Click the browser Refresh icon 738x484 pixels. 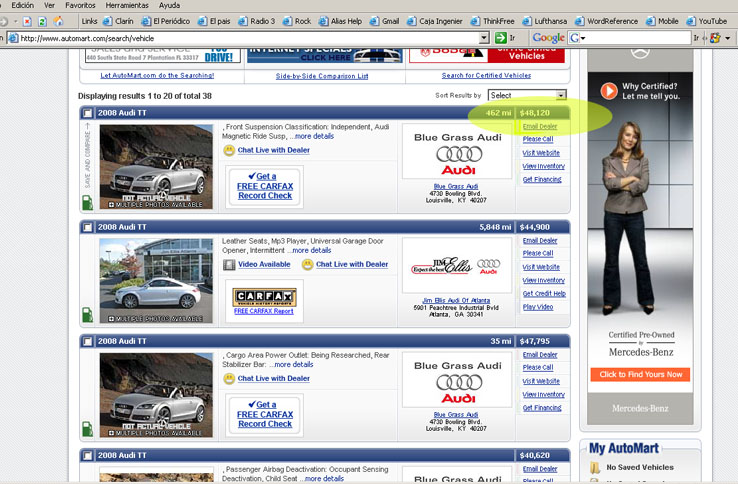(x=42, y=21)
